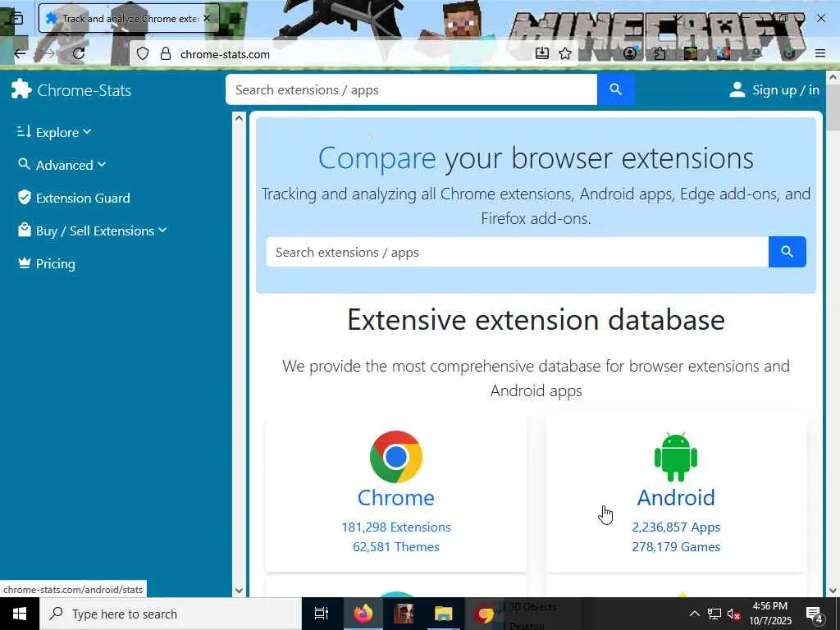840x630 pixels.
Task: Click the Chrome logo icon
Action: tap(396, 457)
